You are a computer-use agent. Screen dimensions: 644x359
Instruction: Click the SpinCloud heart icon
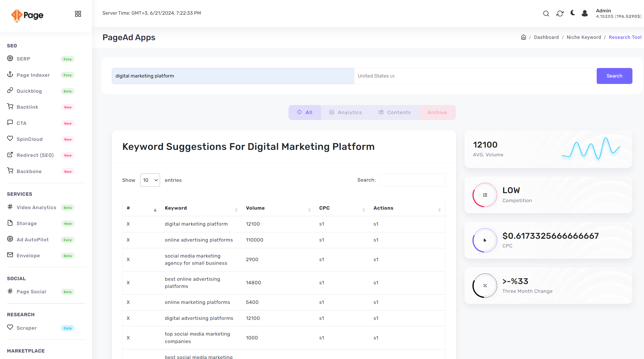10,139
